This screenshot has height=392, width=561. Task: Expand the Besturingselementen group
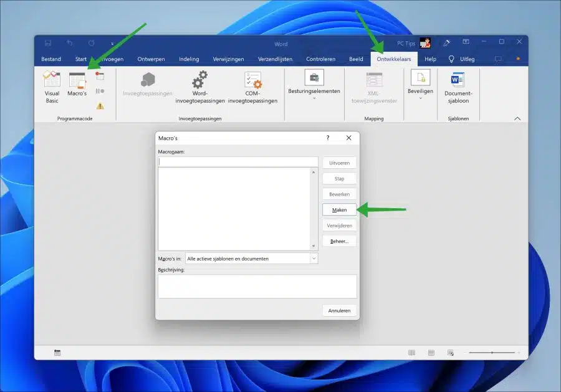tap(314, 85)
